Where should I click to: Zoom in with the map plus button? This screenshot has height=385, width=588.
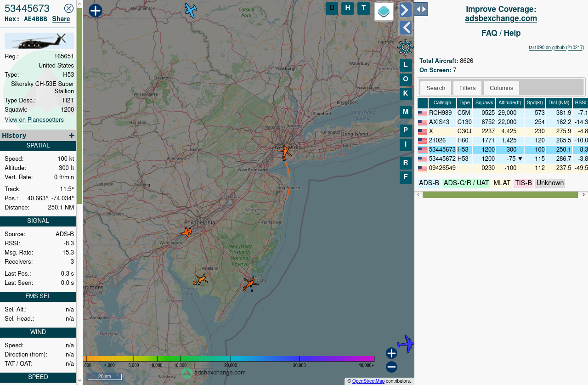pyautogui.click(x=391, y=353)
